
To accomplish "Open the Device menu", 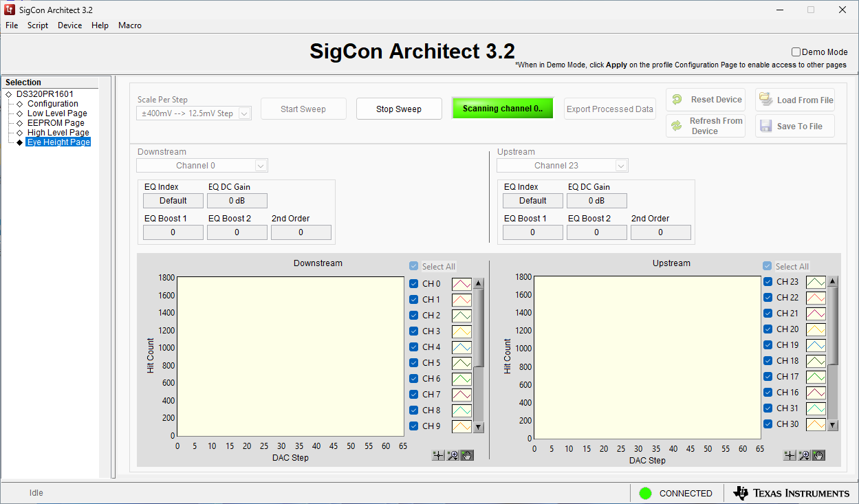I will coord(69,25).
